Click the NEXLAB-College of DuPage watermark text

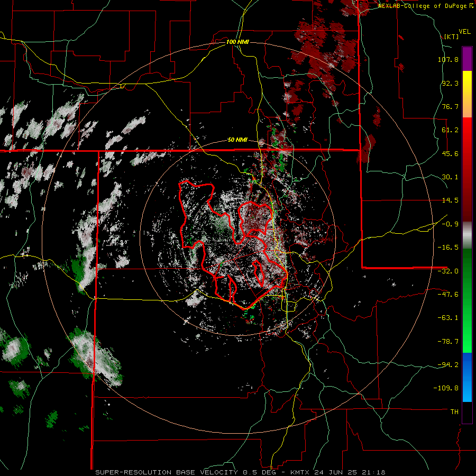point(425,6)
